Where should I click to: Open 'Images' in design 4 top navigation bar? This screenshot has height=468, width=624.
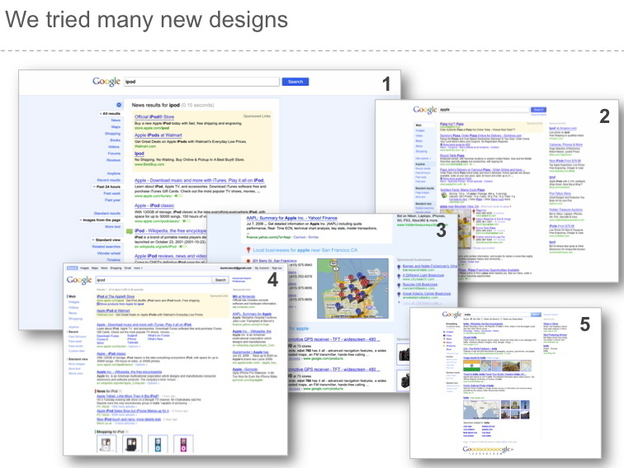[85, 268]
